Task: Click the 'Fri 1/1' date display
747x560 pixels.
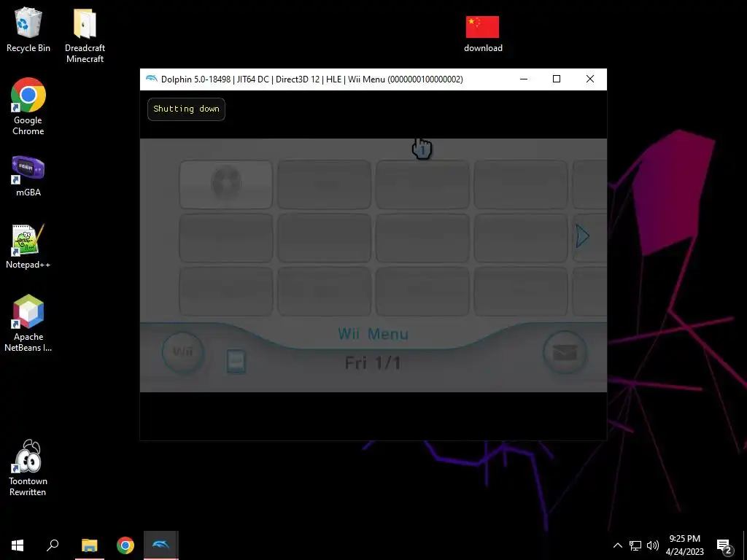Action: 373,363
